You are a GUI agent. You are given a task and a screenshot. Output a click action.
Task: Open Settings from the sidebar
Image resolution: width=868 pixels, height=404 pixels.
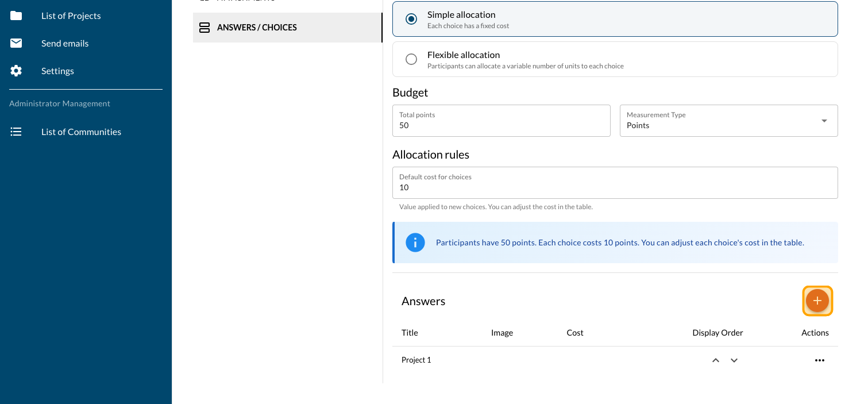click(57, 71)
